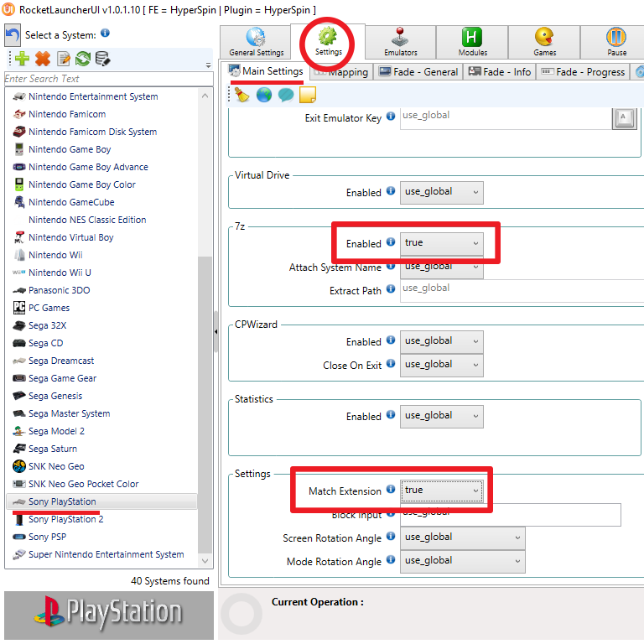Screen dimensions: 644x644
Task: Click the green refresh systems icon
Action: click(83, 59)
